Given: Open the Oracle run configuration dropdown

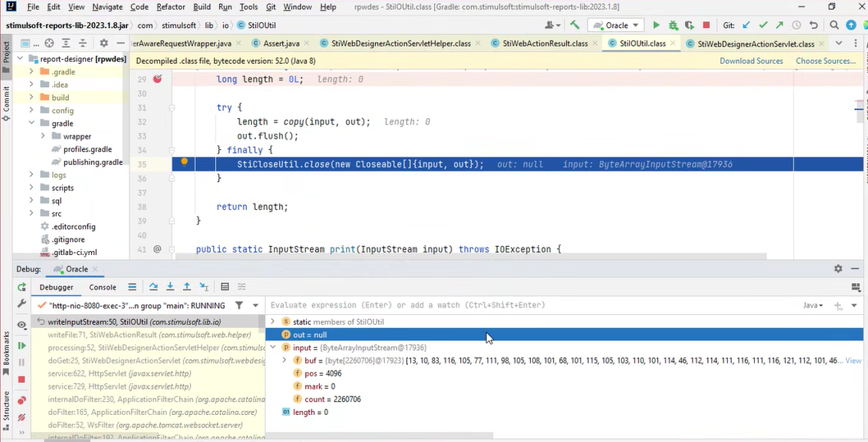Looking at the screenshot, I should tap(615, 25).
